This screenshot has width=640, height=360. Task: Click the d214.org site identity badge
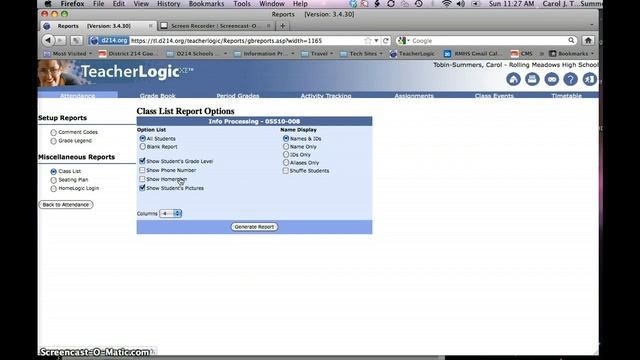tap(109, 40)
